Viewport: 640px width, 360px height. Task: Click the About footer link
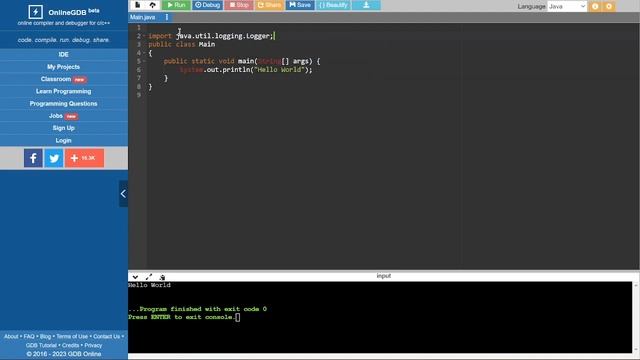pos(11,336)
